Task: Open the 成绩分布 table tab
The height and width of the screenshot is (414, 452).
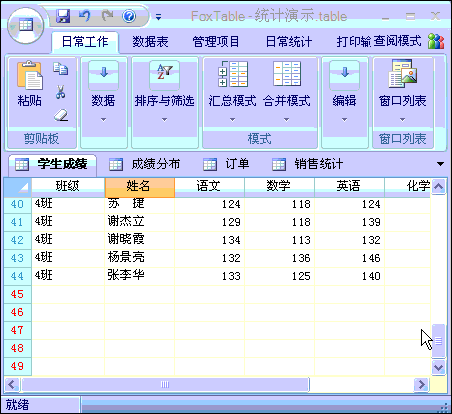Action: pyautogui.click(x=145, y=164)
